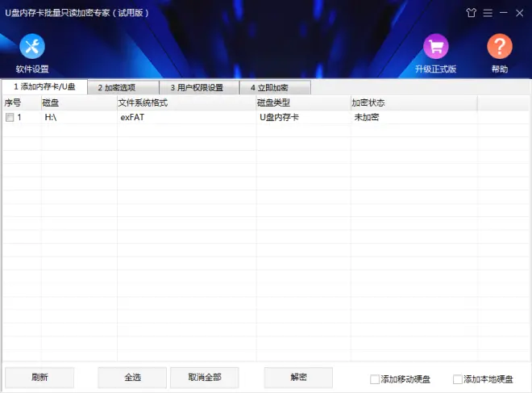Click the 升级正式版 shopping cart icon
532x393 pixels.
(x=435, y=46)
